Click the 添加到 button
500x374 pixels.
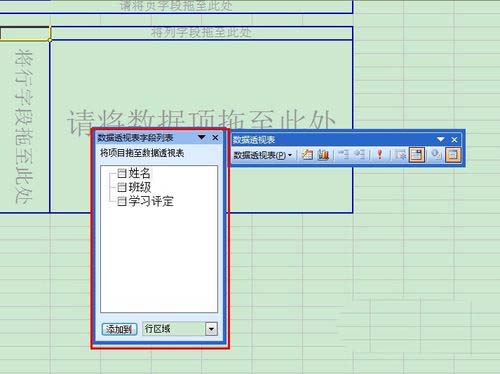click(119, 329)
